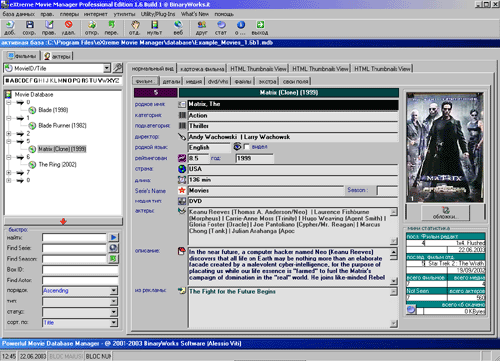The image size is (500, 361).
Task: Click the green button beside the Find Season field
Action: [113, 259]
